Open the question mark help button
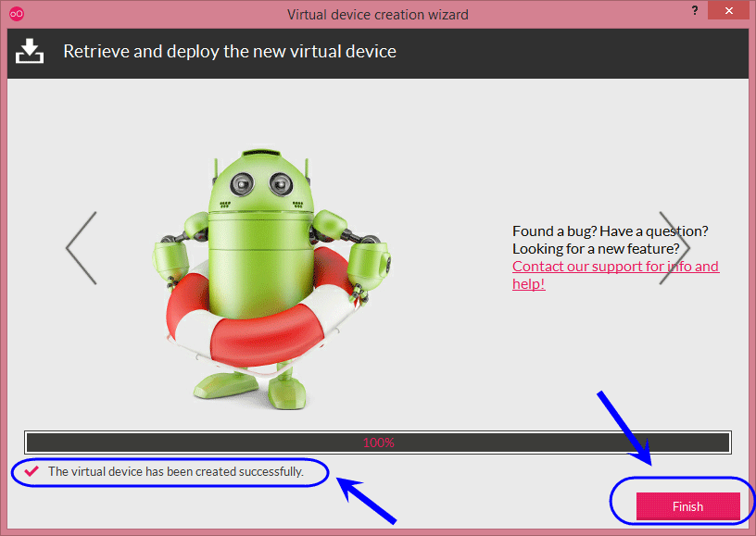Image resolution: width=756 pixels, height=536 pixels. [695, 10]
